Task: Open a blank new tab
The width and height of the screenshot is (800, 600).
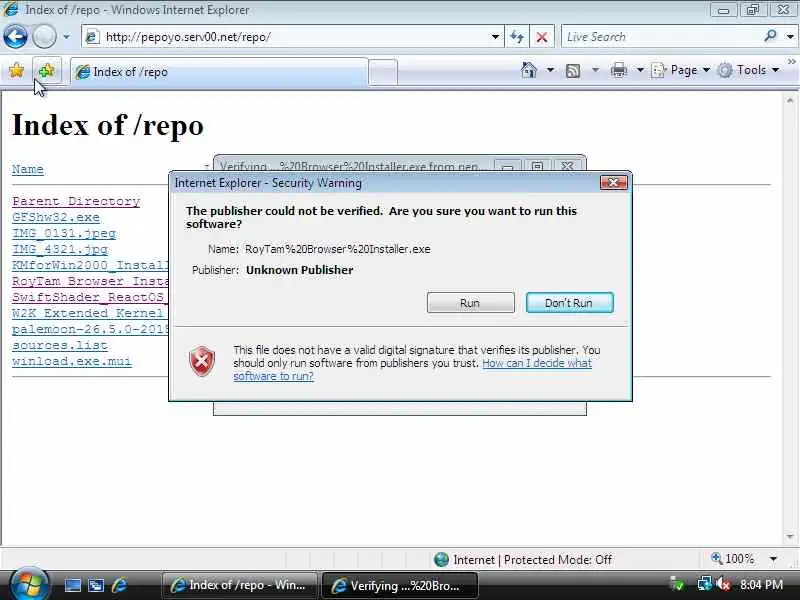Action: coord(383,72)
